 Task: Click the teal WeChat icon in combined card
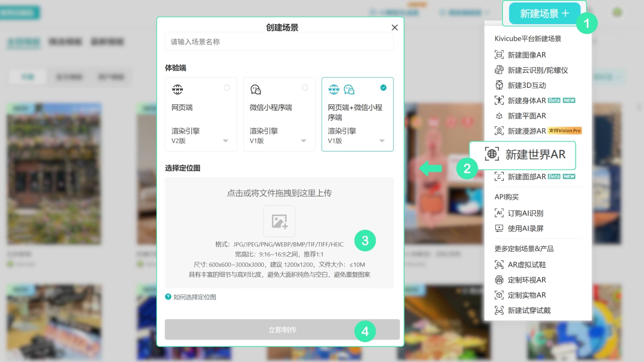[x=349, y=89]
